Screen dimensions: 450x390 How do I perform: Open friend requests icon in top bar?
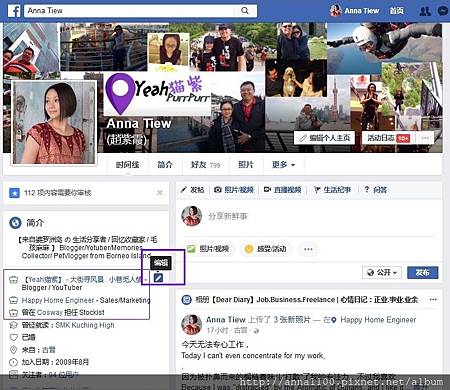coord(425,11)
